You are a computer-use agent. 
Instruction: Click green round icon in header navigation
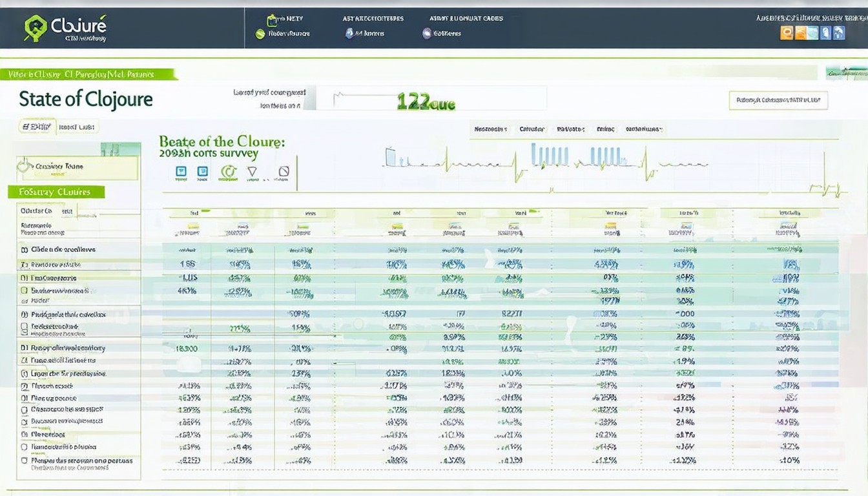point(260,34)
